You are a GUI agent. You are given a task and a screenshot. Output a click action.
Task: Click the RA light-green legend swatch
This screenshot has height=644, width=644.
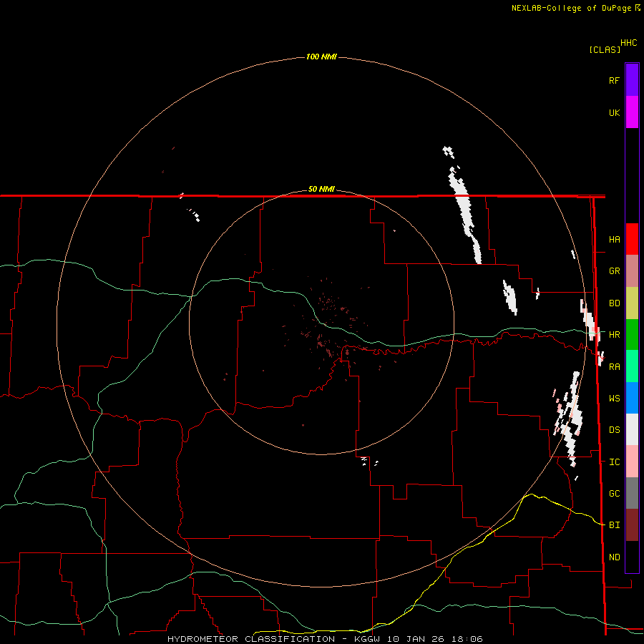pyautogui.click(x=632, y=366)
